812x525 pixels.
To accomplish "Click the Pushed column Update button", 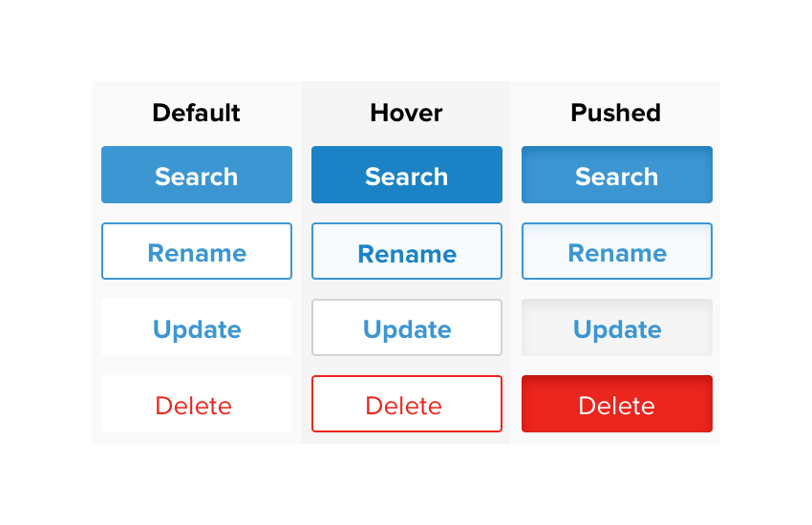I will click(617, 327).
